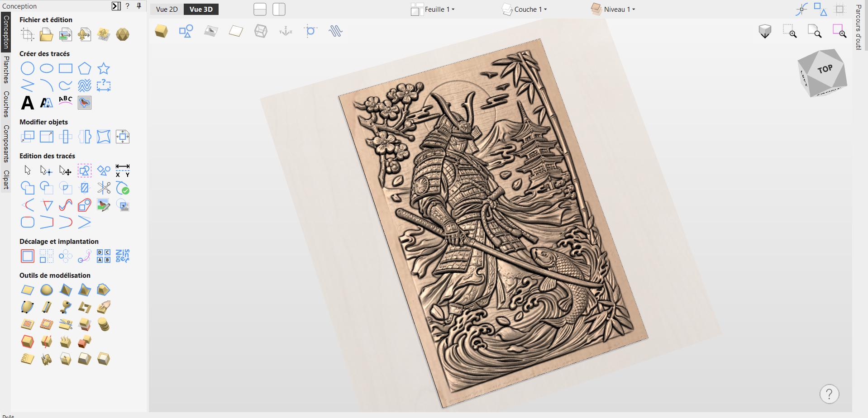
Task: Open the Clipart side tab
Action: click(6, 180)
